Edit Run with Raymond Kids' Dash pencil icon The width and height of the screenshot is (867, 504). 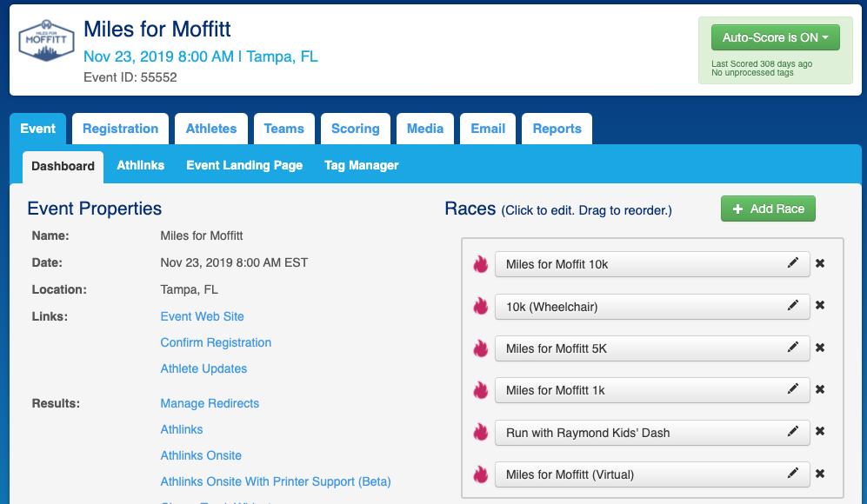tap(793, 431)
